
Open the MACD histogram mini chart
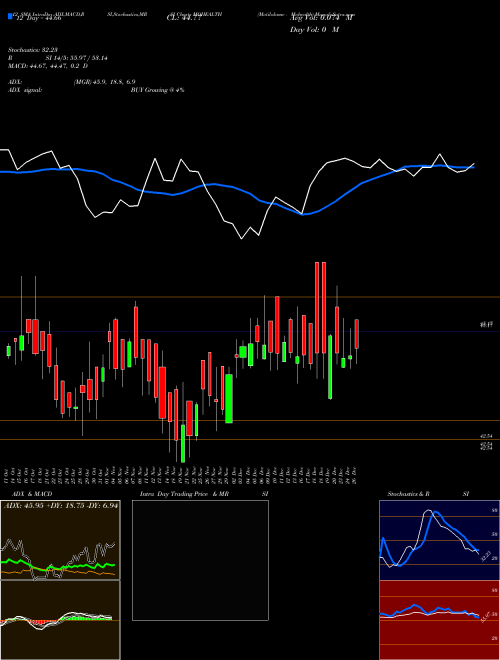[x=60, y=620]
